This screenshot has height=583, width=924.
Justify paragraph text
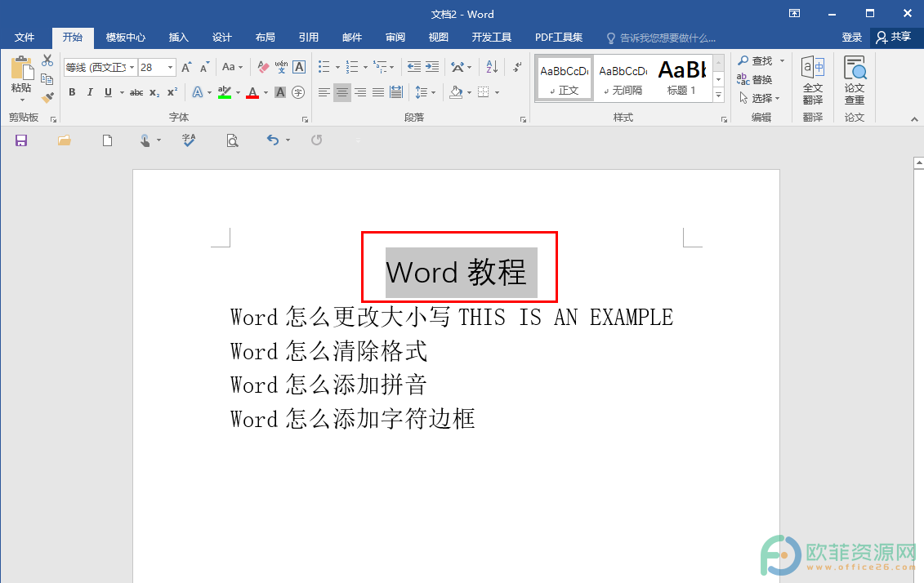[x=378, y=92]
